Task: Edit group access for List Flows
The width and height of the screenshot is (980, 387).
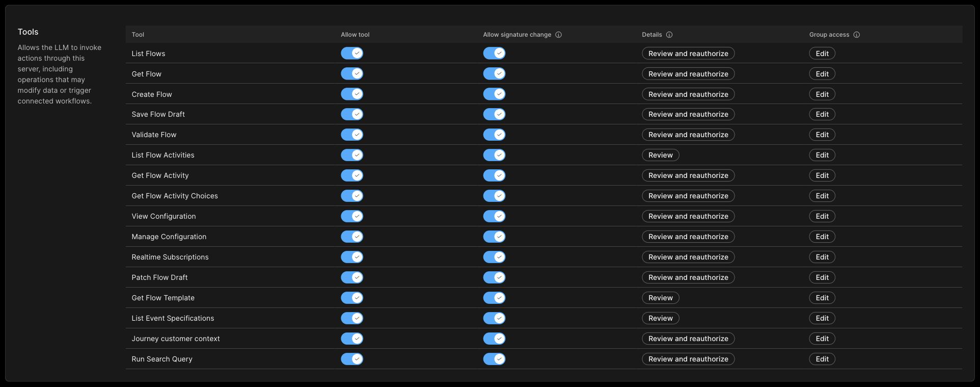Action: (822, 54)
